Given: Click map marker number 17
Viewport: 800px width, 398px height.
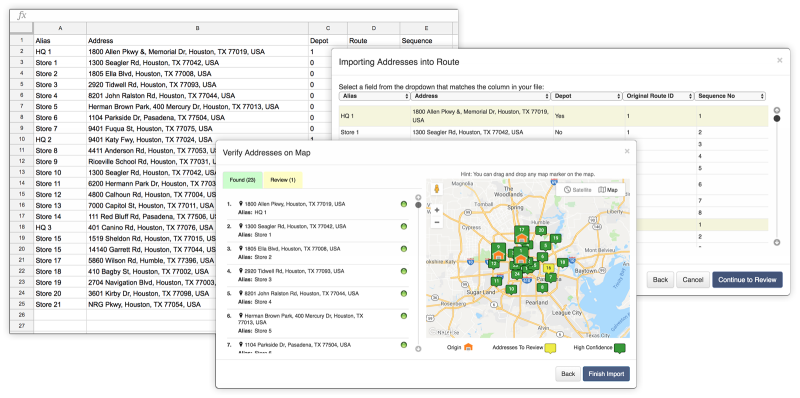Looking at the screenshot, I should 521,235.
